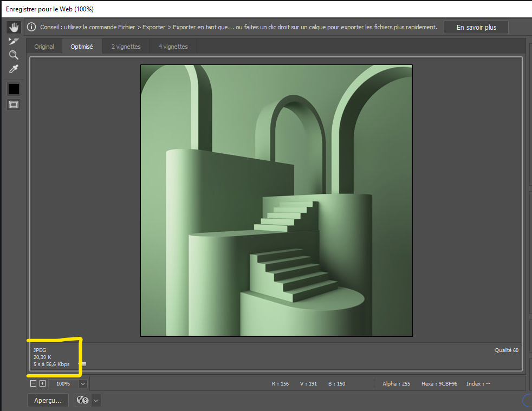Open the preview options menu icon
This screenshot has width=532, height=411.
[x=83, y=364]
